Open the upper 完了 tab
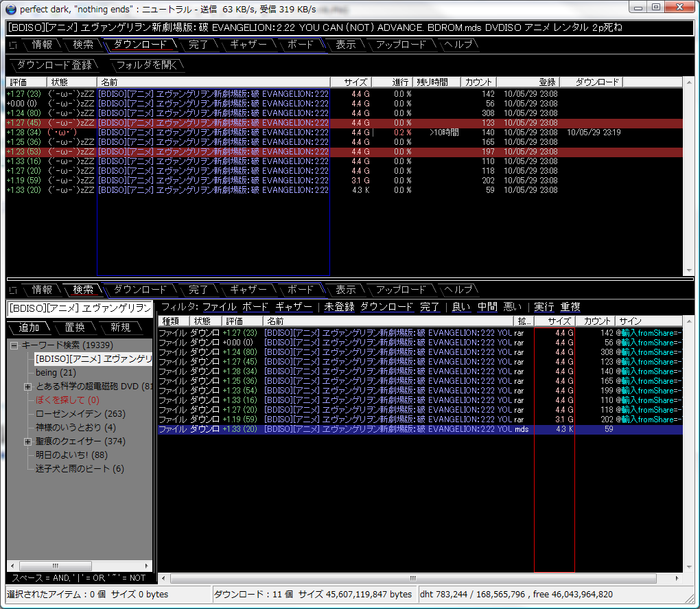Viewport: 700px width, 609px height. pyautogui.click(x=198, y=45)
